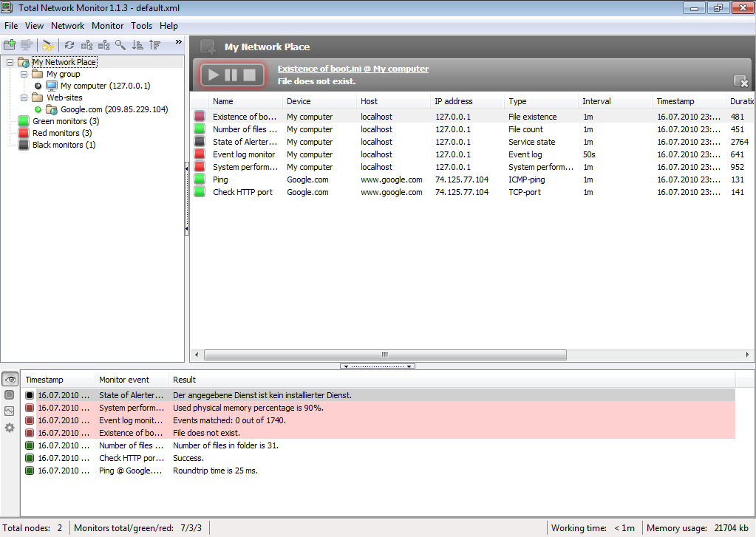Click the expand all tree toolbar icon
The image size is (756, 537).
[x=86, y=45]
